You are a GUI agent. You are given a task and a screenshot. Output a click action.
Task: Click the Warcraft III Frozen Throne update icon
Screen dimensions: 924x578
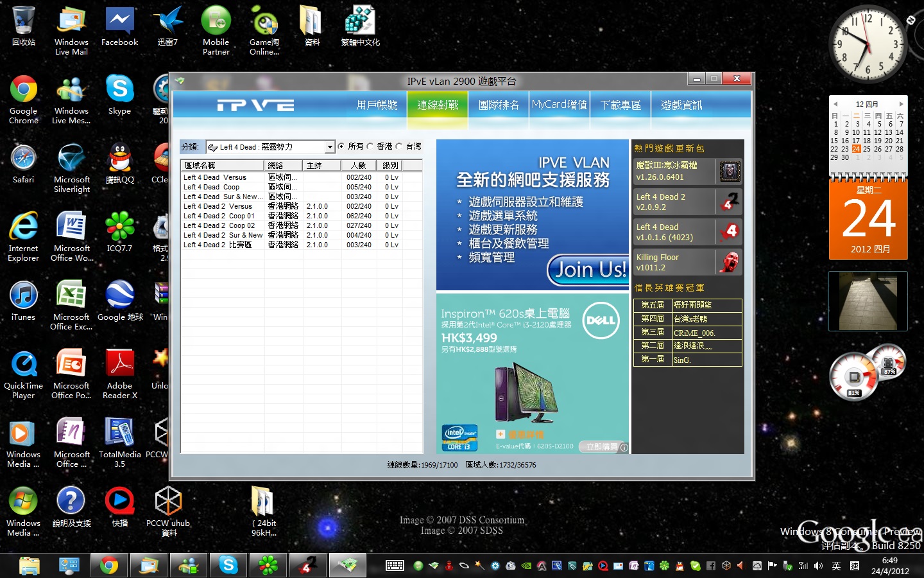729,171
